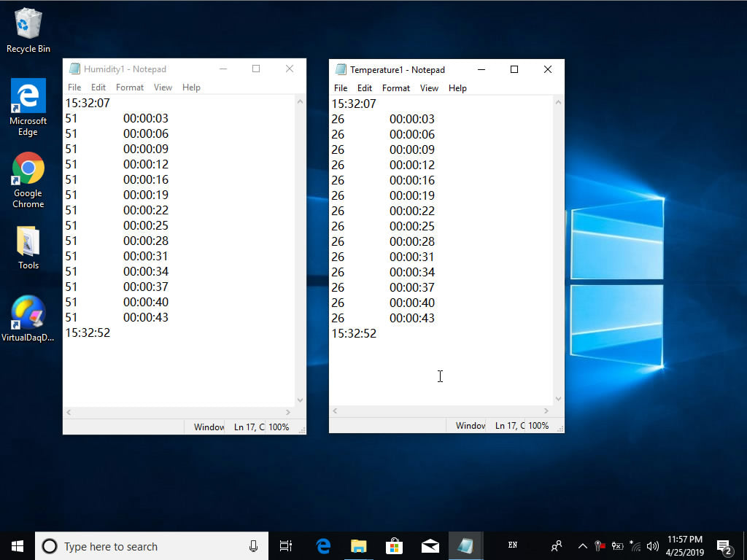The width and height of the screenshot is (747, 560).
Task: Click 00:00:43 timestamp in Humidity1 Notepad
Action: click(146, 318)
